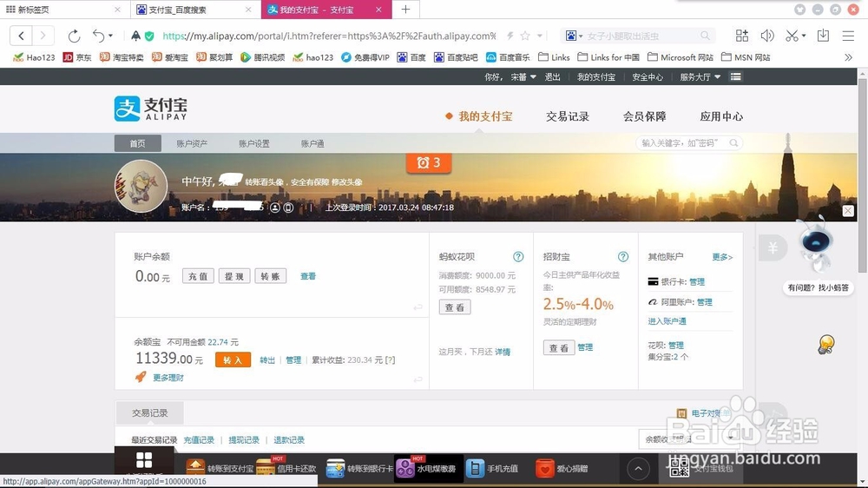868x488 pixels.
Task: Expand bookmarks bar overflow chevron
Action: coord(848,57)
